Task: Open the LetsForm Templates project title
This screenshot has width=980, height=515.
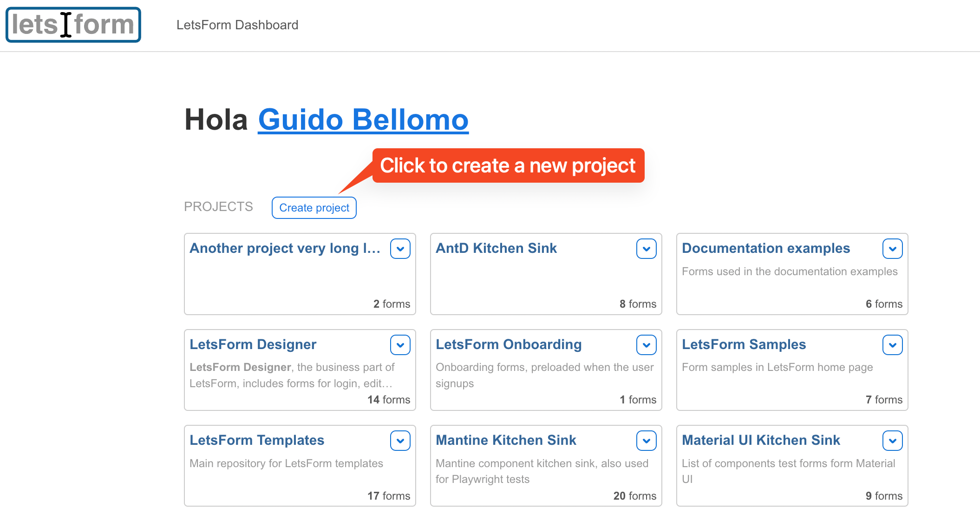Action: point(257,440)
